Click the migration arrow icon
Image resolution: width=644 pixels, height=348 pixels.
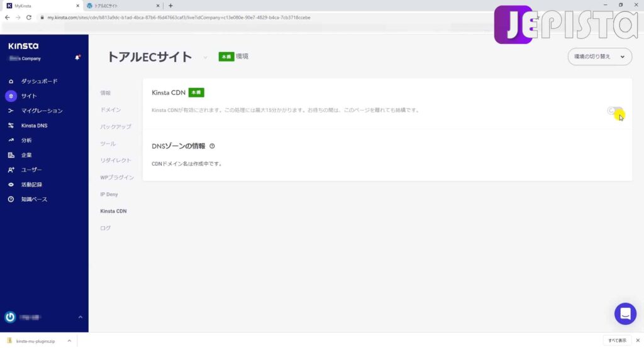click(x=11, y=111)
